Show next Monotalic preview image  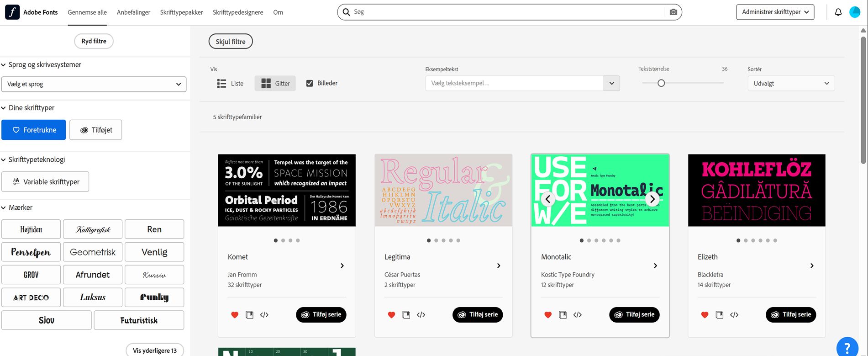point(652,199)
